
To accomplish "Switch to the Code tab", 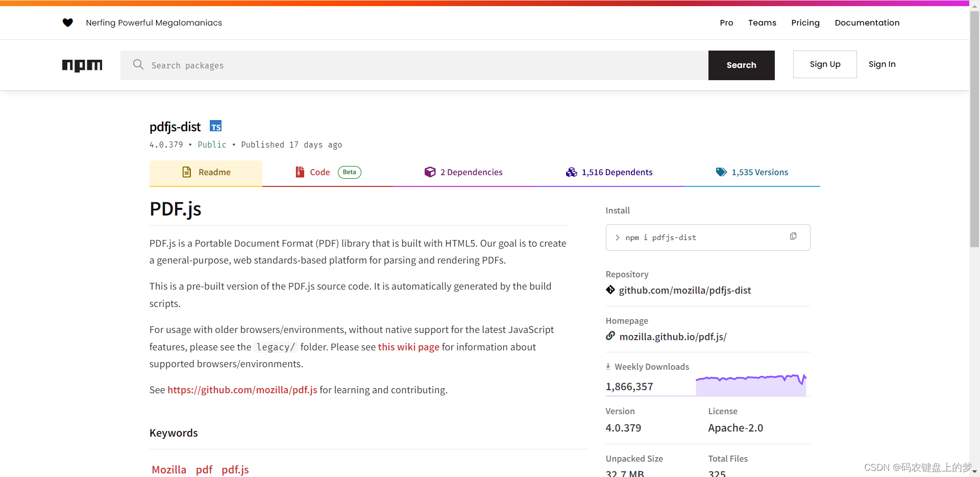I will point(328,173).
